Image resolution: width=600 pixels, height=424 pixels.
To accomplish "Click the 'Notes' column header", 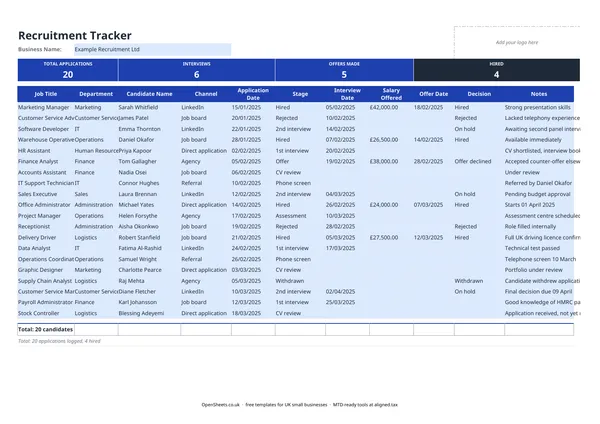I will (x=539, y=94).
